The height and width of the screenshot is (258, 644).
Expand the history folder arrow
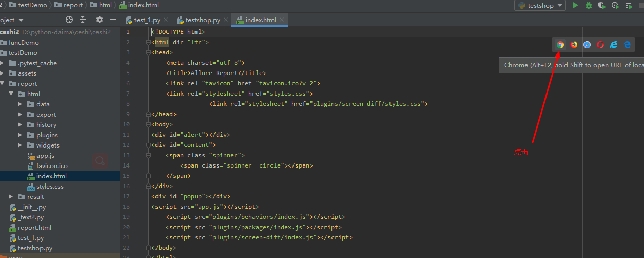(x=20, y=124)
